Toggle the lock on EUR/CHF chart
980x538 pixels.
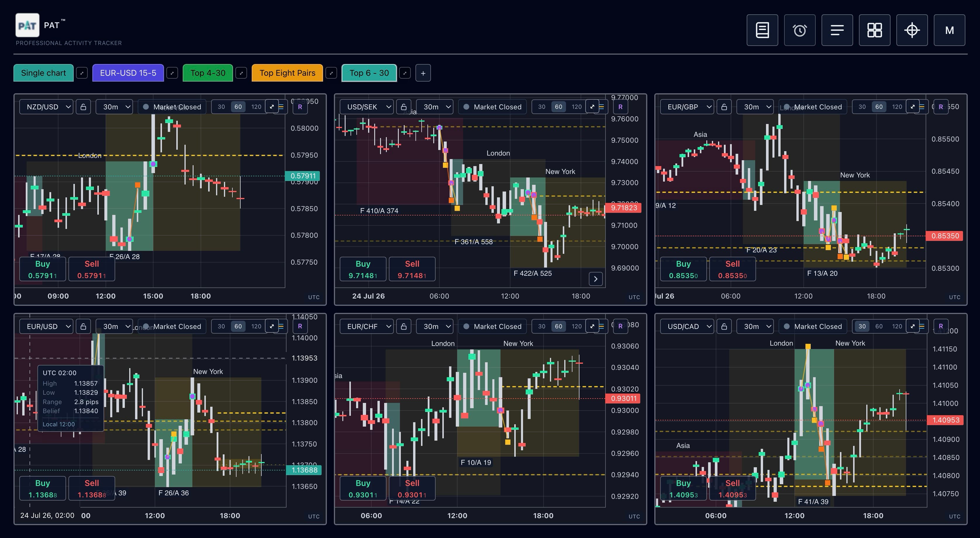404,326
